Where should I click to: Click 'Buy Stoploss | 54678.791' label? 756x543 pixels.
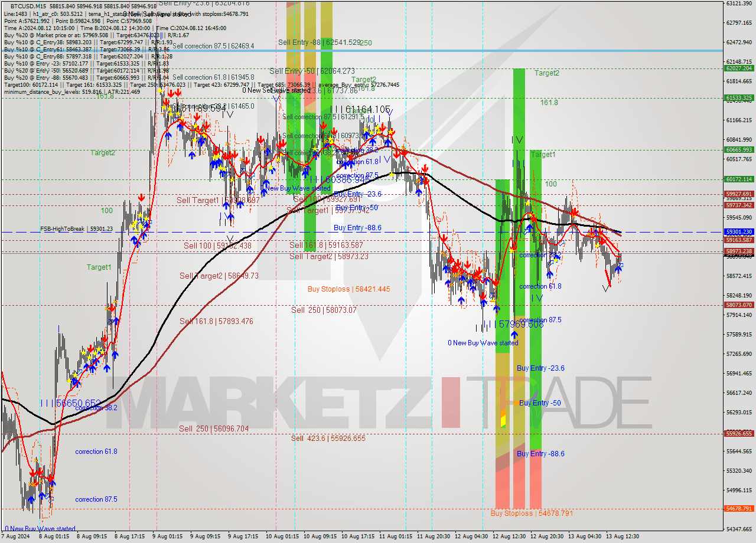point(532,513)
